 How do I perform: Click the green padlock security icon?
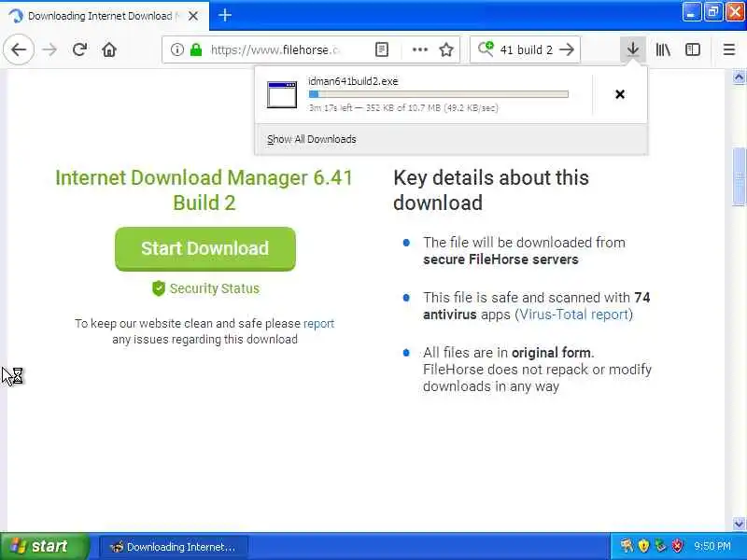pos(196,49)
